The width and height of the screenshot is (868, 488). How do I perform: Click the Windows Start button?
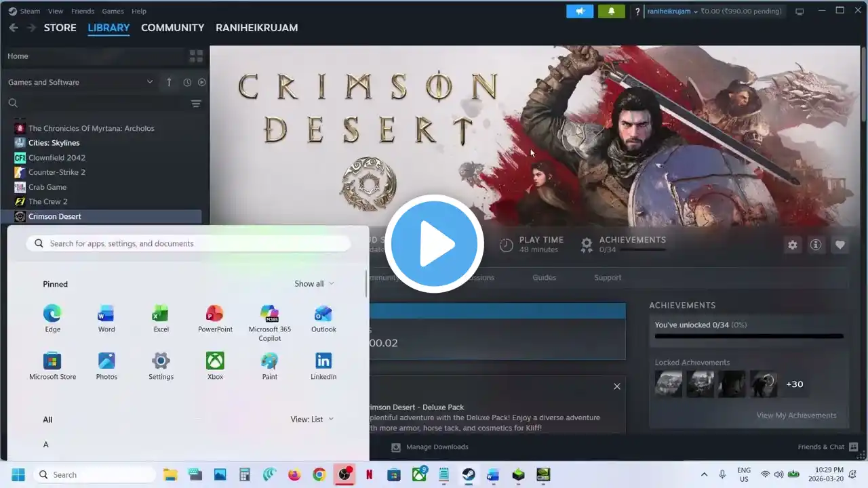(18, 474)
